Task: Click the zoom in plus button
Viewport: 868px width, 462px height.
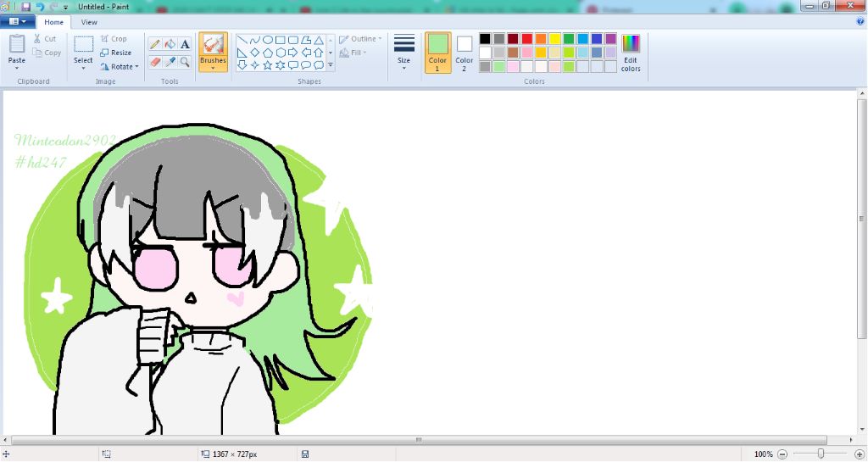Action: coord(860,454)
